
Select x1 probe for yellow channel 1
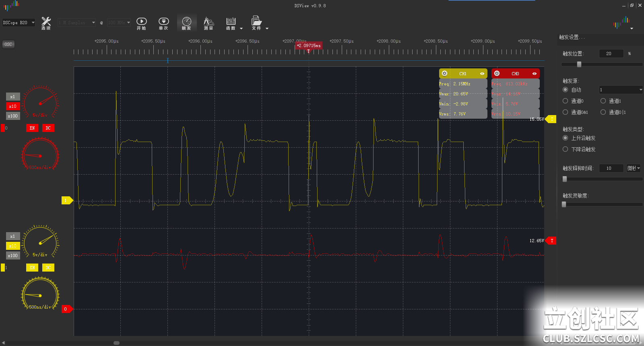click(x=13, y=236)
